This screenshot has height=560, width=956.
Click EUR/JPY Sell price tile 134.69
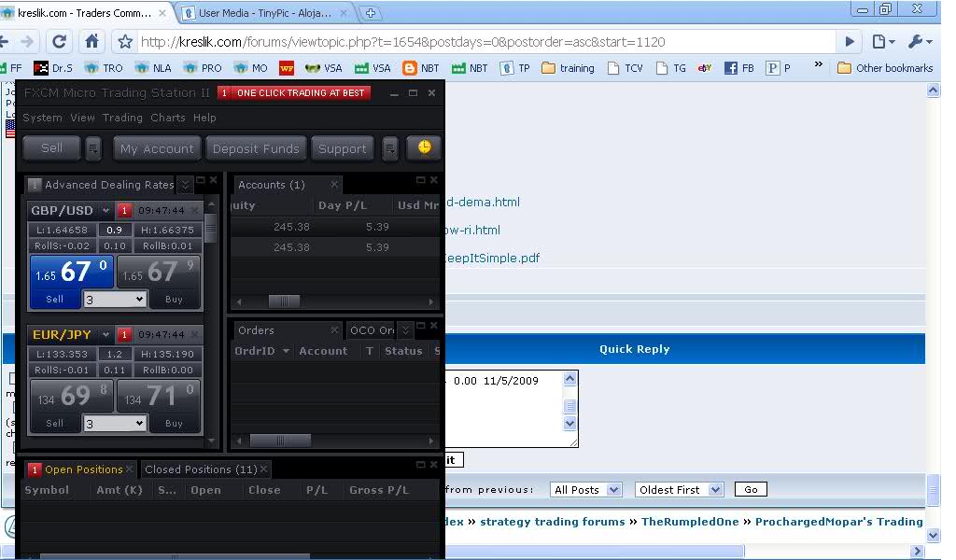tap(71, 396)
